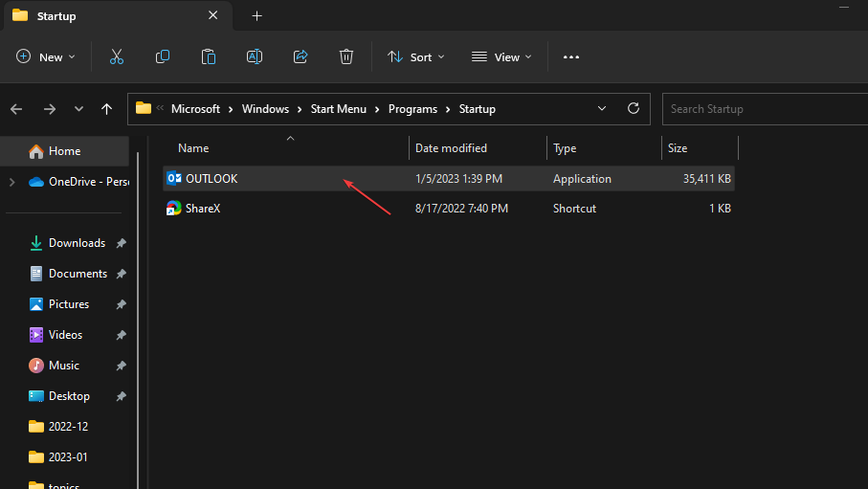Click the Cut scissors icon in the toolbar
Screen dimensions: 868x489
pyautogui.click(x=116, y=56)
